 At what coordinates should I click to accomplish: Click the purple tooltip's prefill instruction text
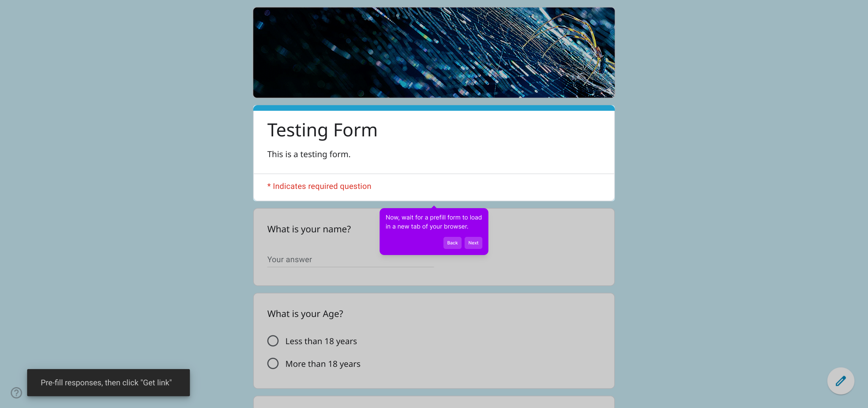coord(433,222)
